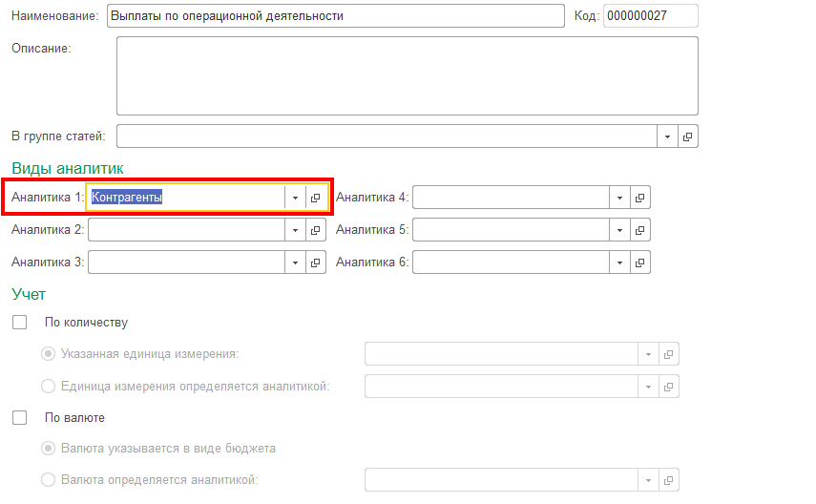Click the open icon beside Аналитика 2
Screen dimensions: 816x504
pyautogui.click(x=315, y=230)
